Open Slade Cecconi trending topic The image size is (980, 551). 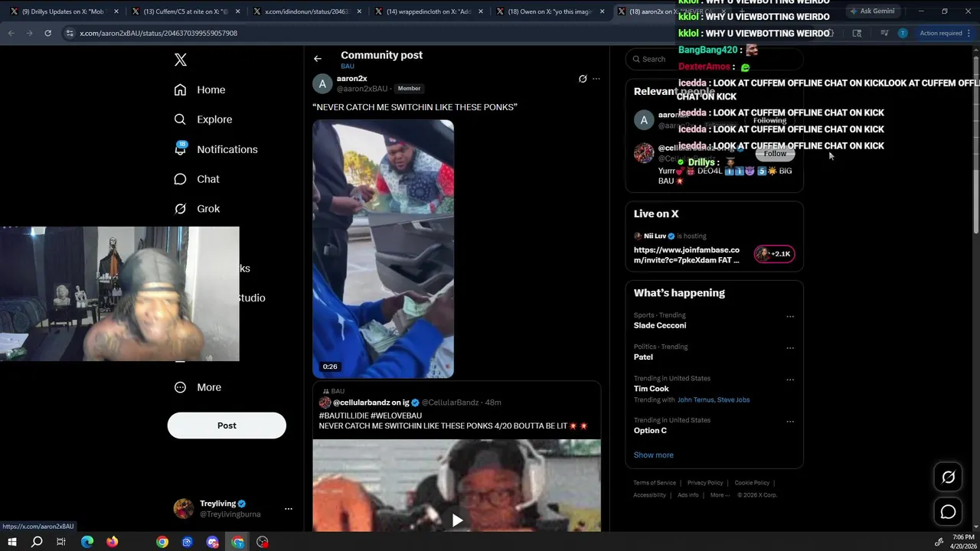tap(660, 325)
